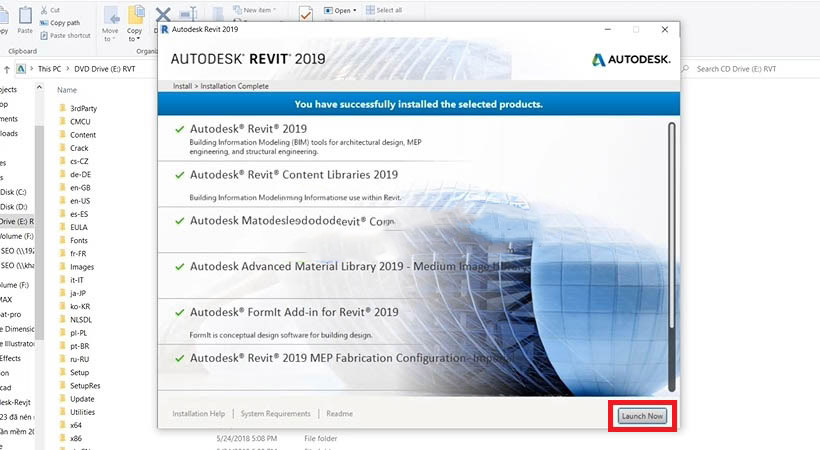
Task: Select the SetupRes folder name
Action: click(x=85, y=386)
